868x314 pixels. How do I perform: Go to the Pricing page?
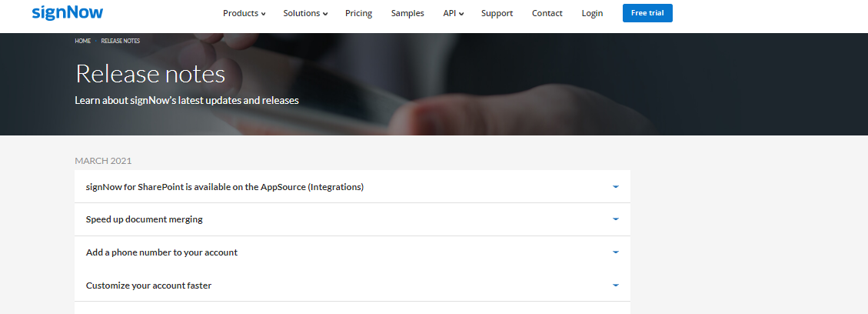[x=359, y=13]
